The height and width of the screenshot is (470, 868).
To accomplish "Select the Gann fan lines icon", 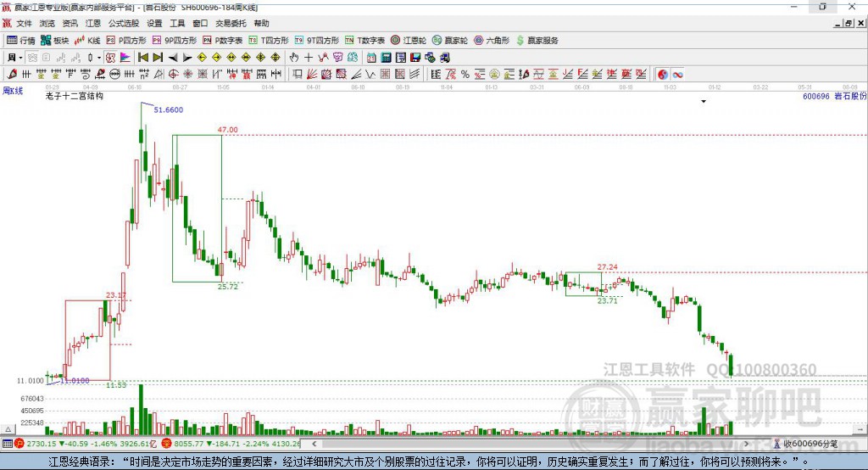I will [x=312, y=75].
